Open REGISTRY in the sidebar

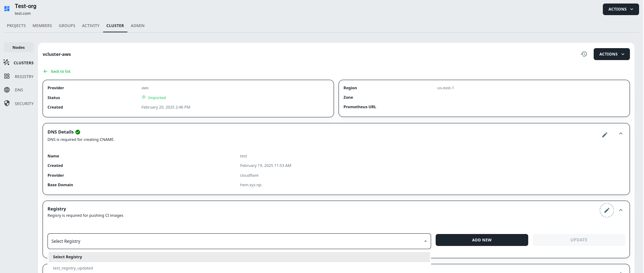24,77
